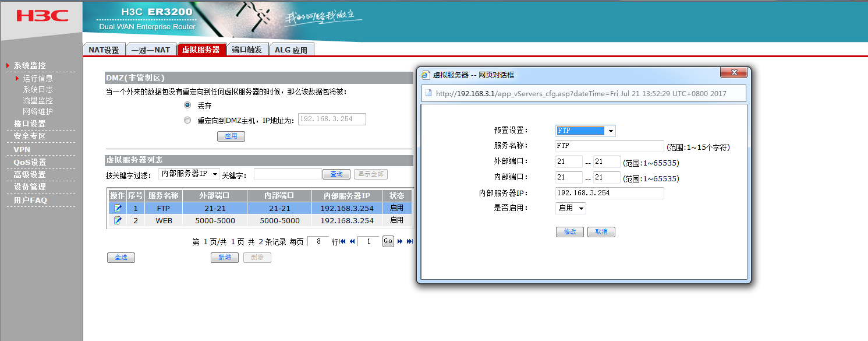The width and height of the screenshot is (868, 341).
Task: Click the IE icon in the dialog title
Action: click(426, 75)
